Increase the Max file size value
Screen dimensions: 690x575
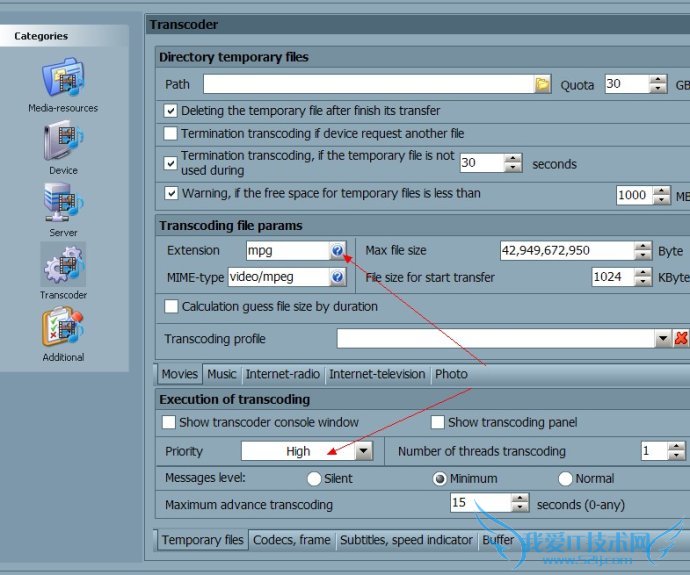[643, 246]
